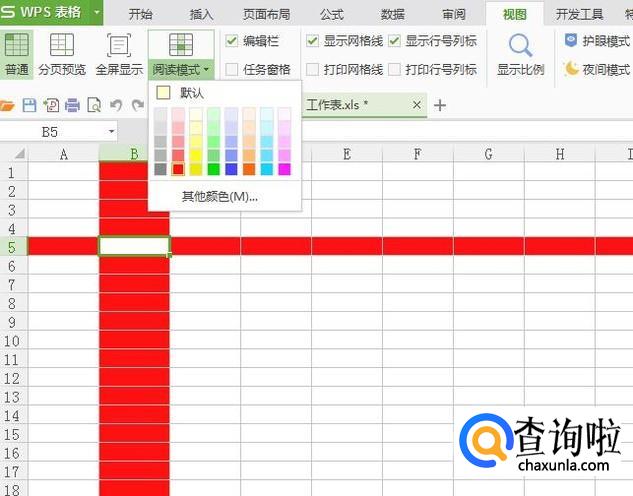The width and height of the screenshot is (633, 496).
Task: Click the Print Preview icon
Action: (x=94, y=105)
